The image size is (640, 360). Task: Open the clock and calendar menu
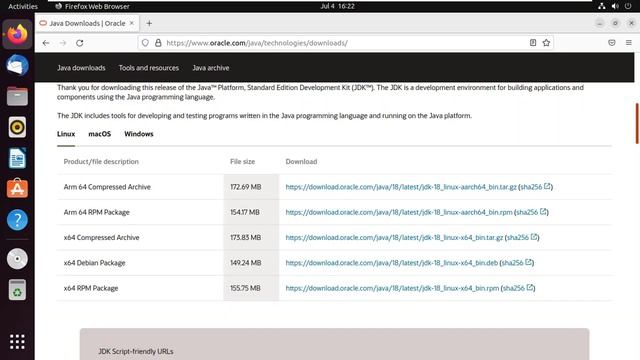tap(338, 6)
